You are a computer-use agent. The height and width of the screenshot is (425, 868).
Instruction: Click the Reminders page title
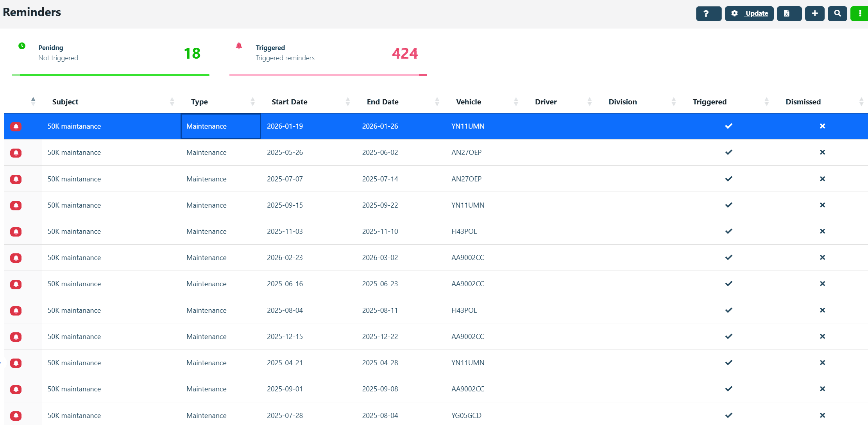32,12
